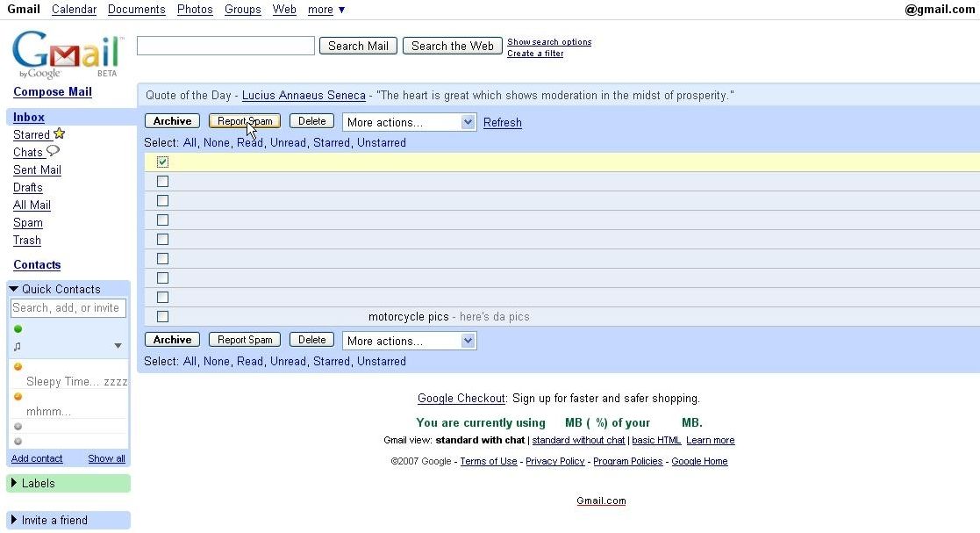Viewport: 980px width, 533px height.
Task: Check the motorcycle pics email checkbox
Action: 162,316
